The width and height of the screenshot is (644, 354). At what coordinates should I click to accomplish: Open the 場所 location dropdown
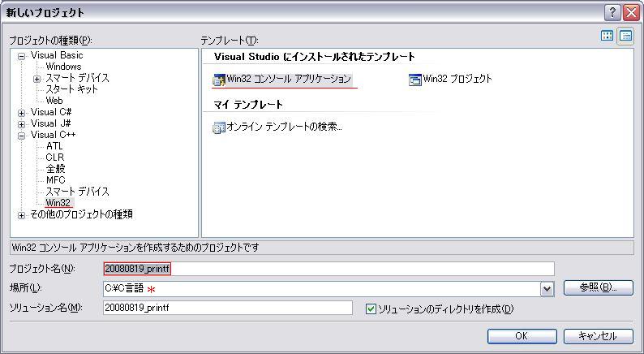coord(547,289)
